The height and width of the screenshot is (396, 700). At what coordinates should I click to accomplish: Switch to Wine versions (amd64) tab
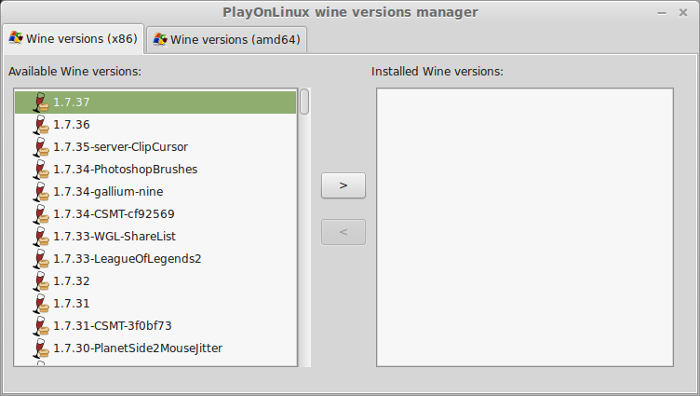(227, 39)
